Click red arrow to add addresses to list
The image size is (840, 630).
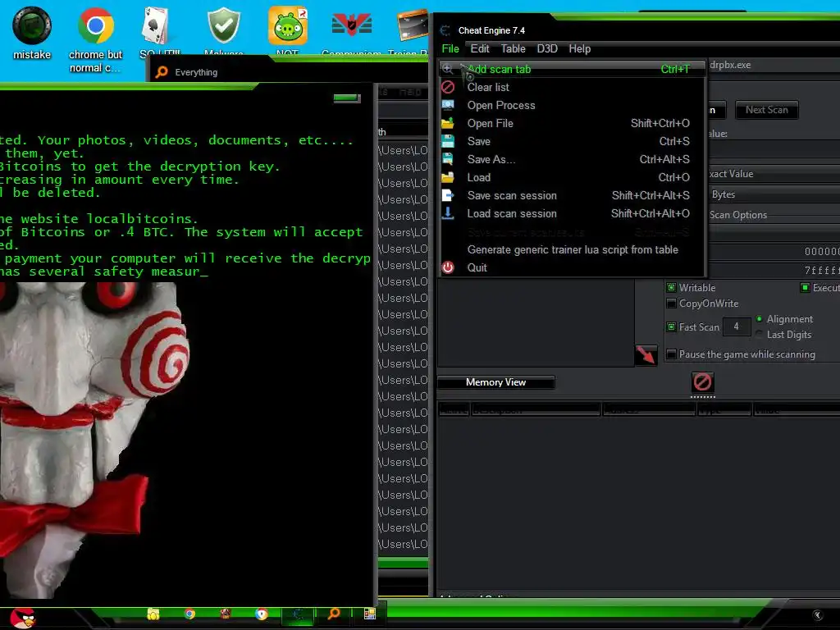coord(646,355)
